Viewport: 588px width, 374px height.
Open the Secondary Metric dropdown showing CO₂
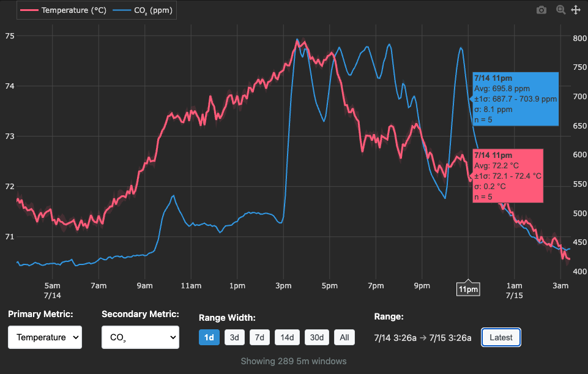pos(140,337)
